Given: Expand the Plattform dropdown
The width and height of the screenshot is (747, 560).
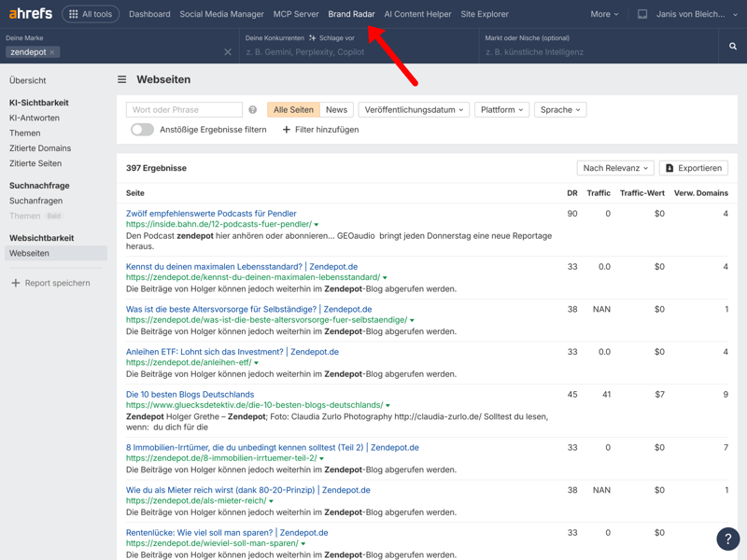Looking at the screenshot, I should click(501, 110).
